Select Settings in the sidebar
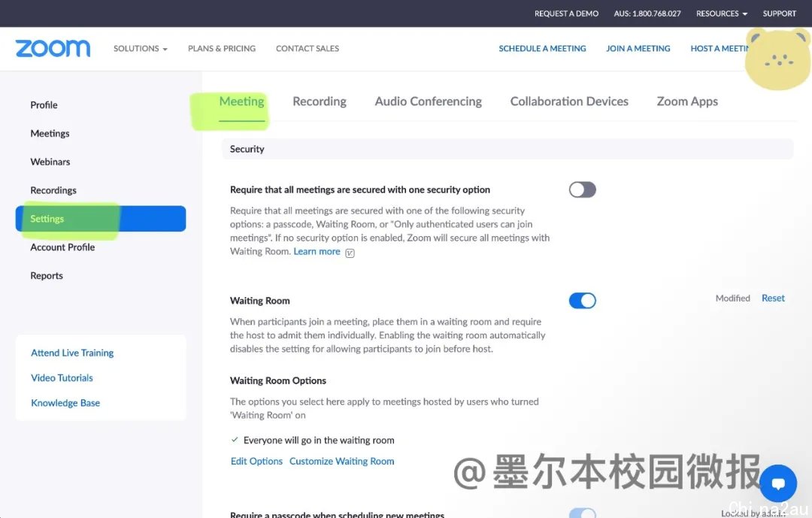812x518 pixels. pos(101,219)
